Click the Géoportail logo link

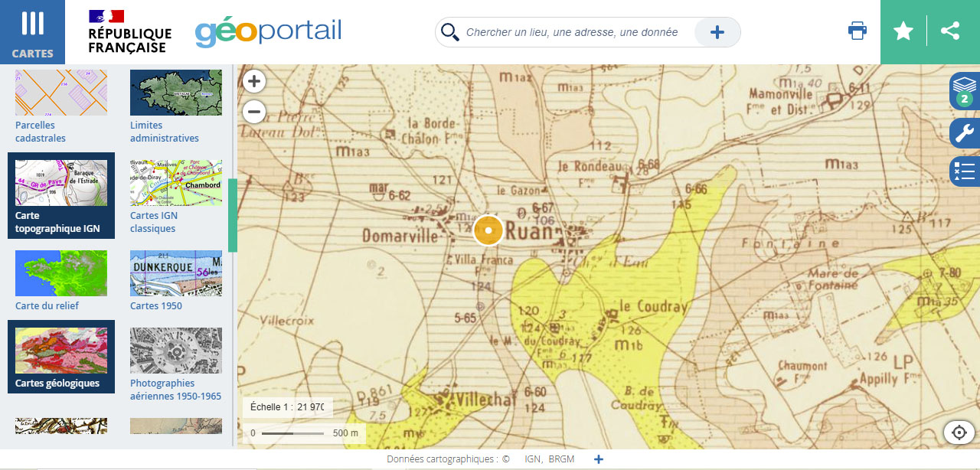(x=268, y=31)
